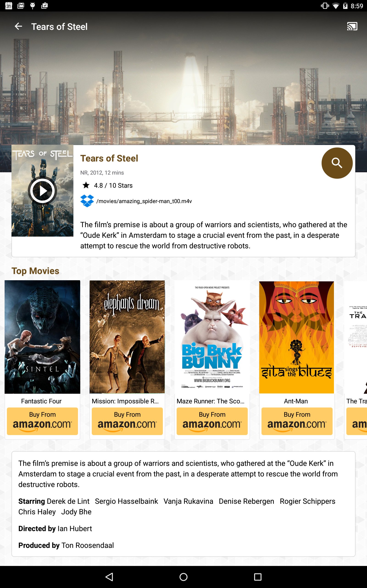Image resolution: width=367 pixels, height=588 pixels.
Task: Tap the star rating icon
Action: tap(86, 185)
